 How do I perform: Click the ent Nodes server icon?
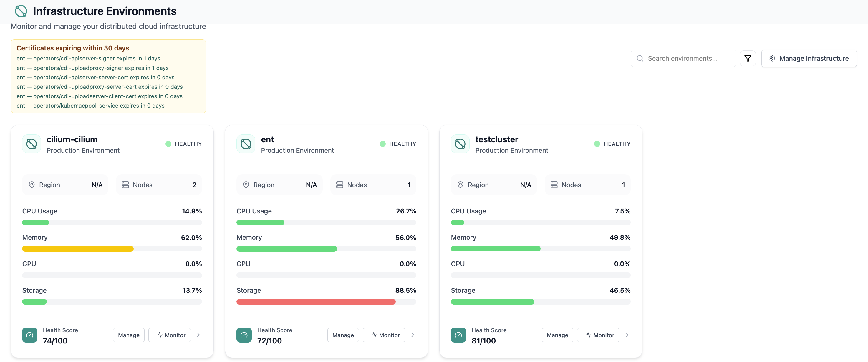pyautogui.click(x=340, y=185)
